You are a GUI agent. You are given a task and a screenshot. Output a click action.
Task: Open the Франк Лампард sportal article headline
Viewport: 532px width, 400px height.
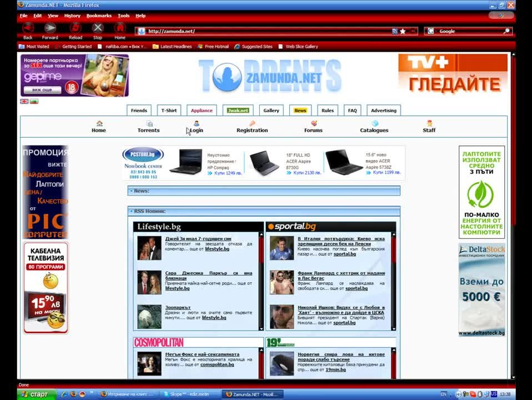coord(342,276)
